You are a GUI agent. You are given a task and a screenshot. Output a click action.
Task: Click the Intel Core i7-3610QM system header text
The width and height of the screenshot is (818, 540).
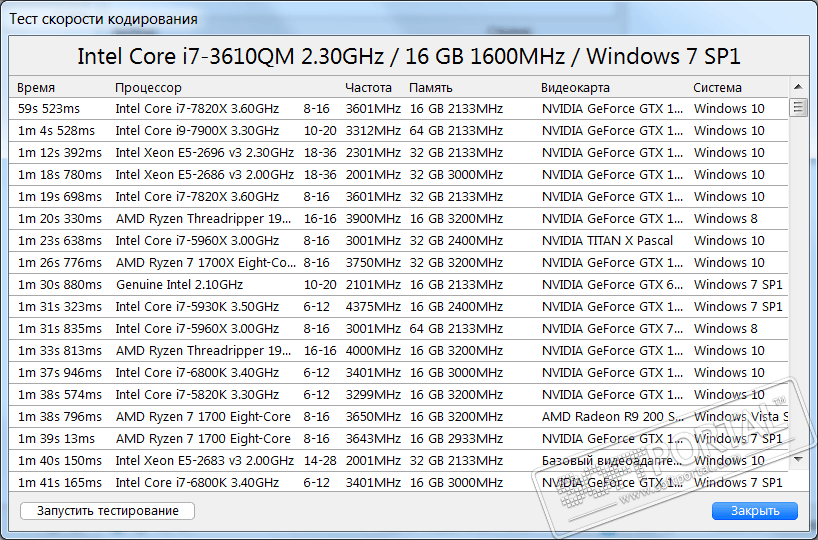[x=408, y=56]
